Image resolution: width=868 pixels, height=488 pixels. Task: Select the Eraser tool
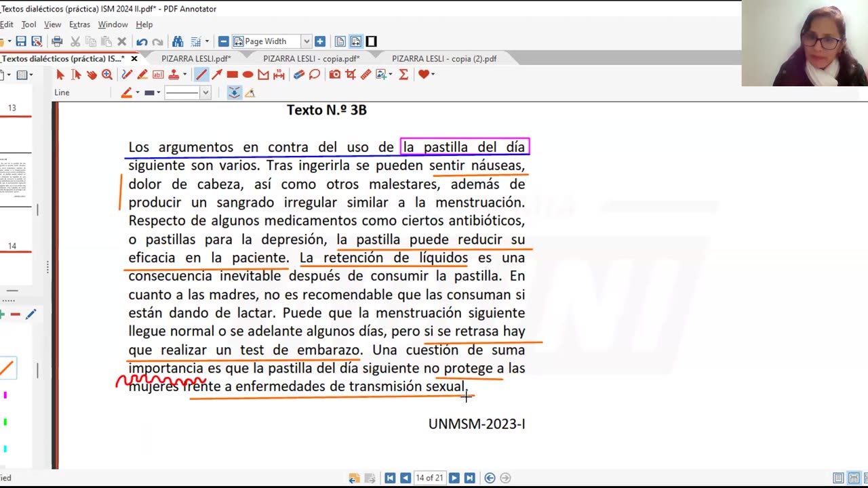click(298, 75)
